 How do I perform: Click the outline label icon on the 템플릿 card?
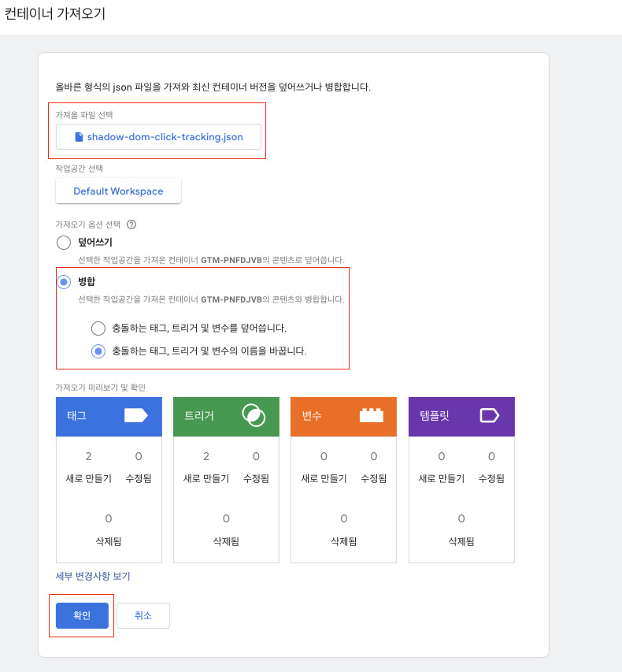point(489,415)
